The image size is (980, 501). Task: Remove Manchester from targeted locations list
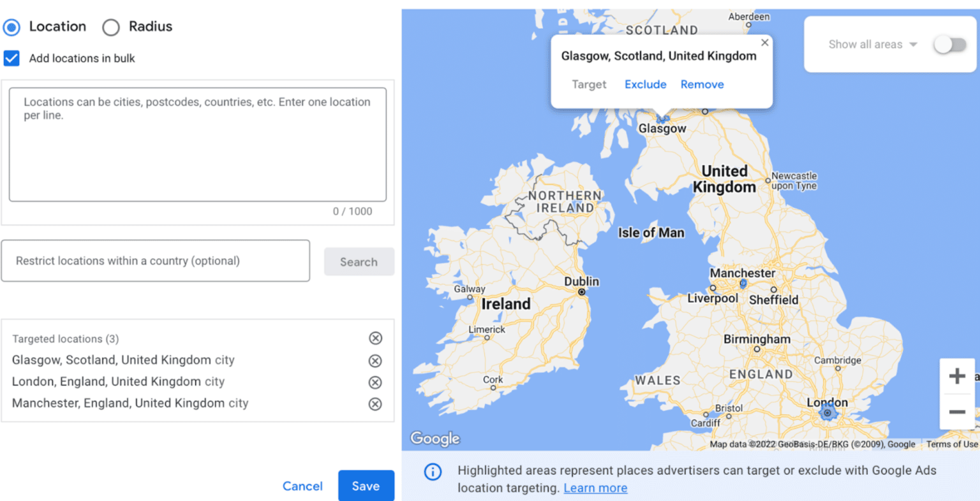pos(375,403)
